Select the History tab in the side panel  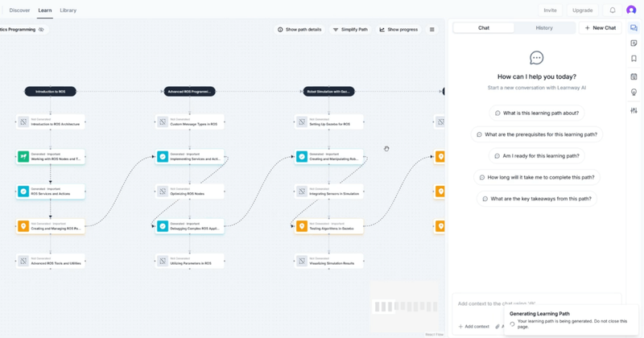544,28
